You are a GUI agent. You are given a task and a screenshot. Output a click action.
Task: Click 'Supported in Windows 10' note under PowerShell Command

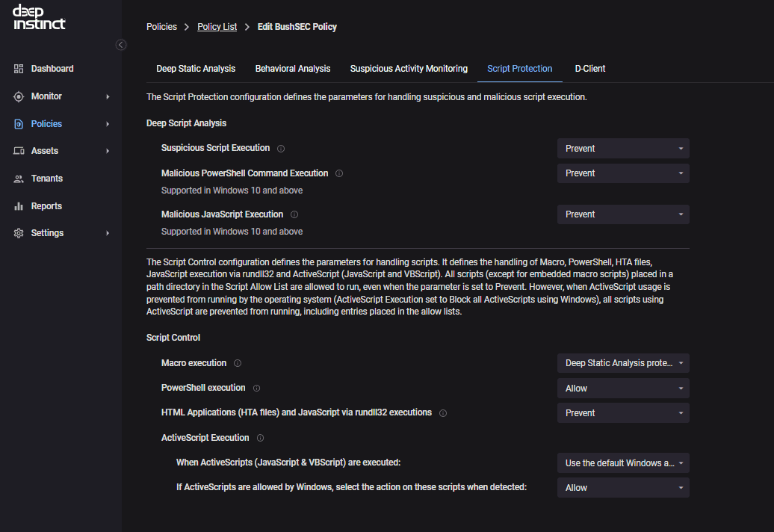[232, 191]
